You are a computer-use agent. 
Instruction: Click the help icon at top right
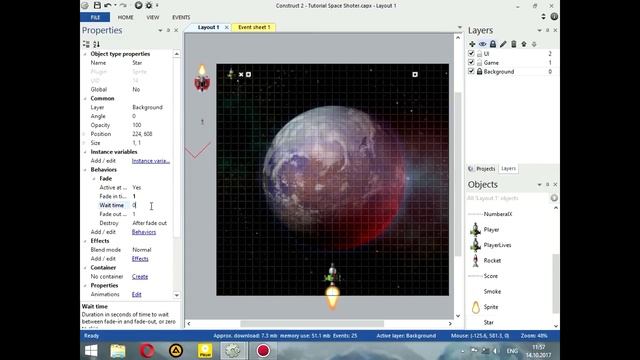(x=554, y=17)
